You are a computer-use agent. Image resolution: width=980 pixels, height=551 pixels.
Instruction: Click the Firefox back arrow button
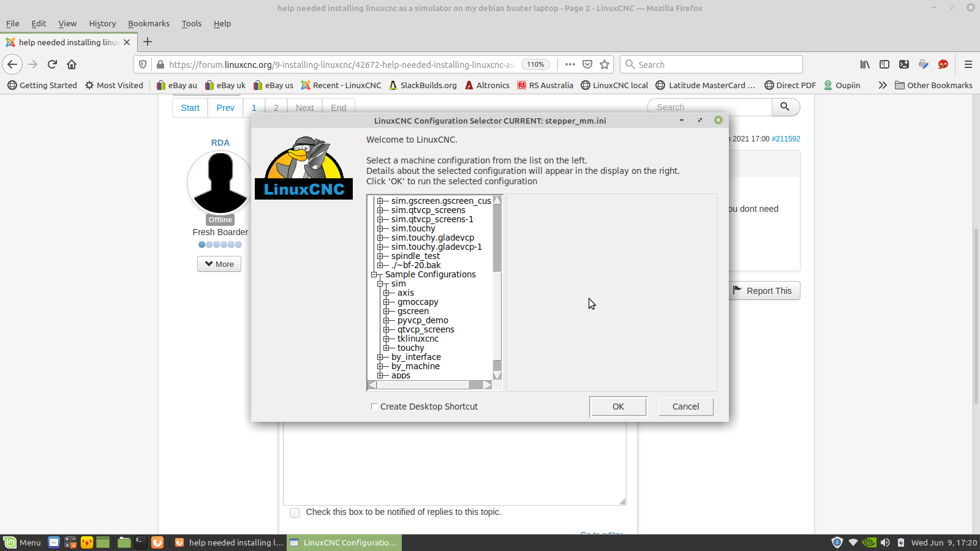click(x=12, y=64)
